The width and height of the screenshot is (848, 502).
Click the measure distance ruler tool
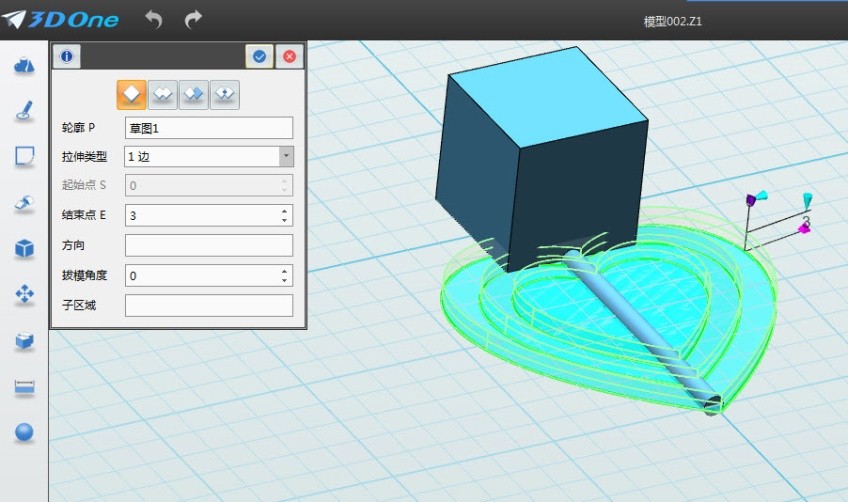pyautogui.click(x=24, y=387)
